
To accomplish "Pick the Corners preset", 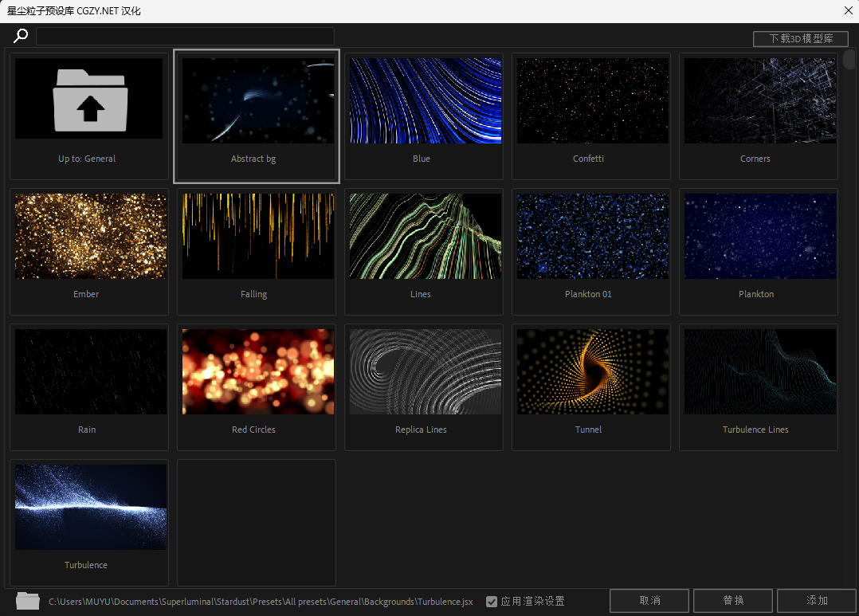I will coord(759,101).
